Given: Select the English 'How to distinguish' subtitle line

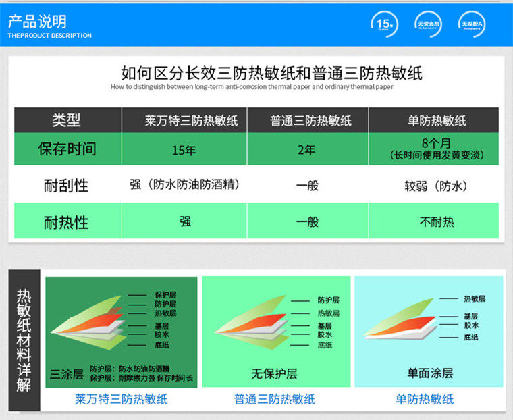Looking at the screenshot, I should (252, 87).
